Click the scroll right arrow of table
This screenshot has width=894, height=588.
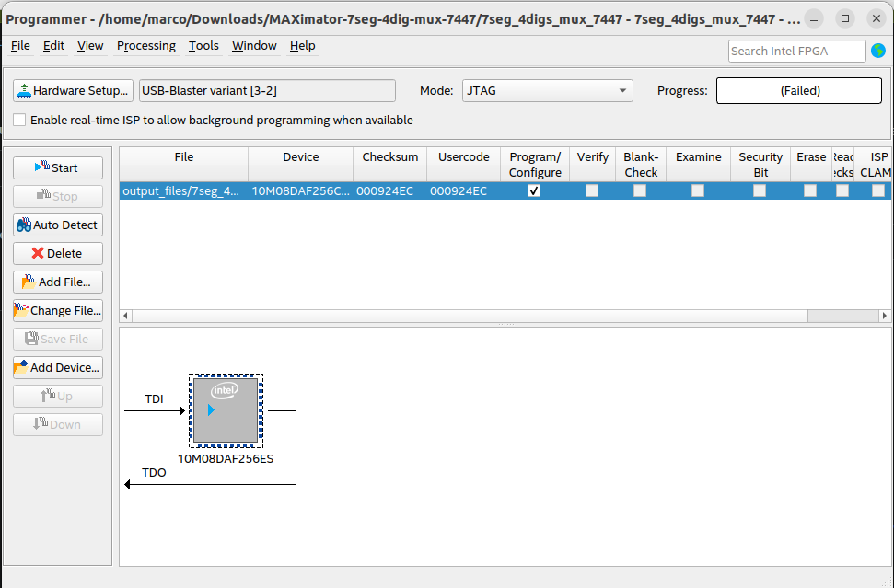click(x=884, y=315)
